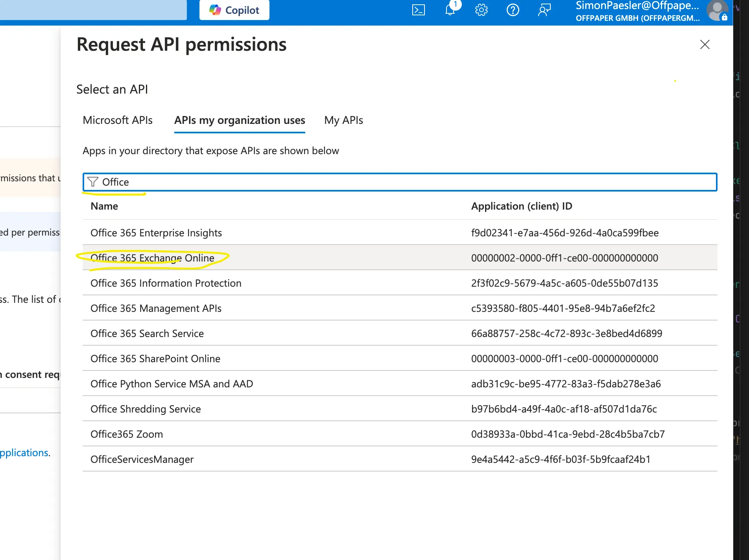Screen dimensions: 749x560
Task: Select Office 365 SharePoint Online
Action: pyautogui.click(x=155, y=359)
